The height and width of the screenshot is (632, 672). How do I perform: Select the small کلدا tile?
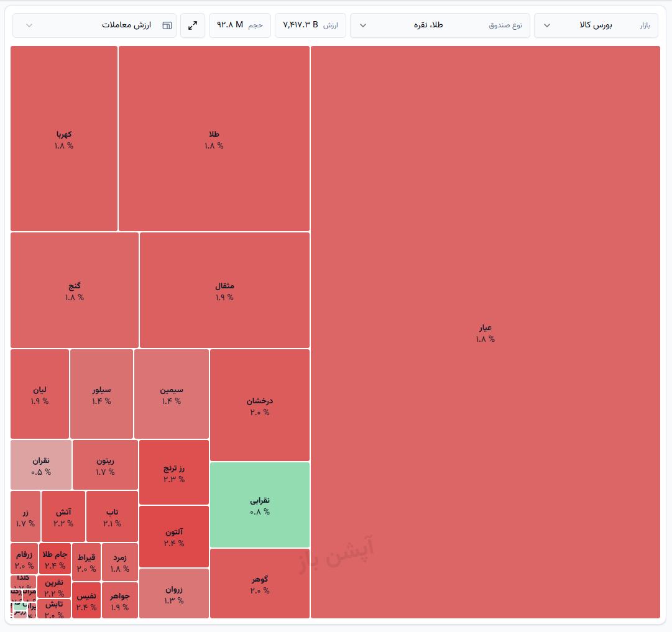click(23, 582)
